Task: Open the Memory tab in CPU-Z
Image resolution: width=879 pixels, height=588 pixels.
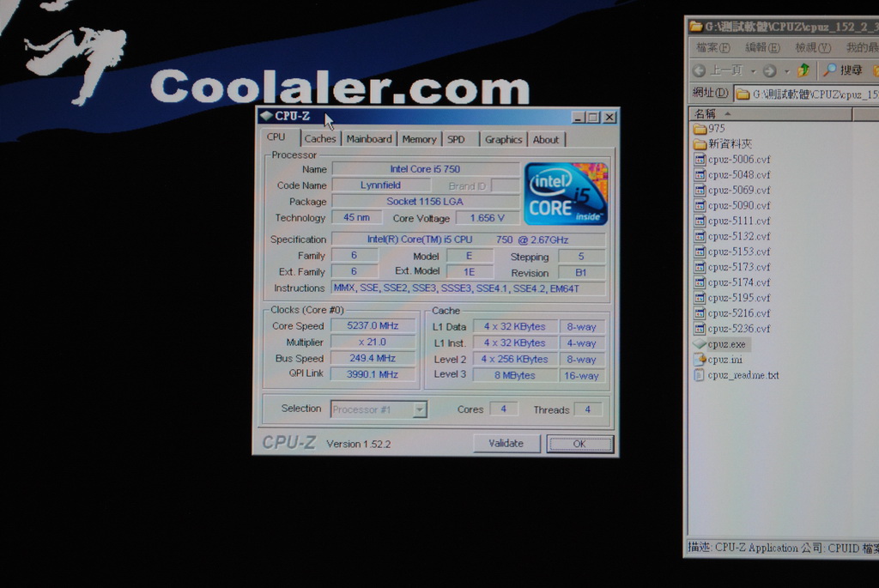Action: (419, 139)
